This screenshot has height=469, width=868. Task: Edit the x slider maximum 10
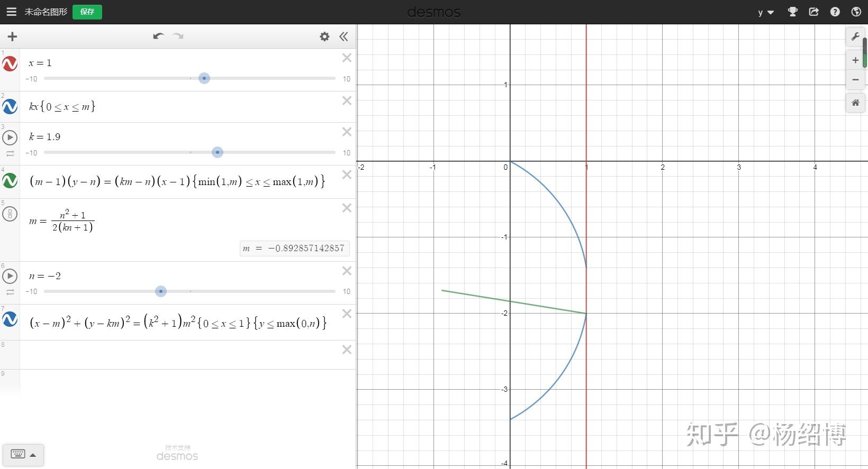point(347,79)
